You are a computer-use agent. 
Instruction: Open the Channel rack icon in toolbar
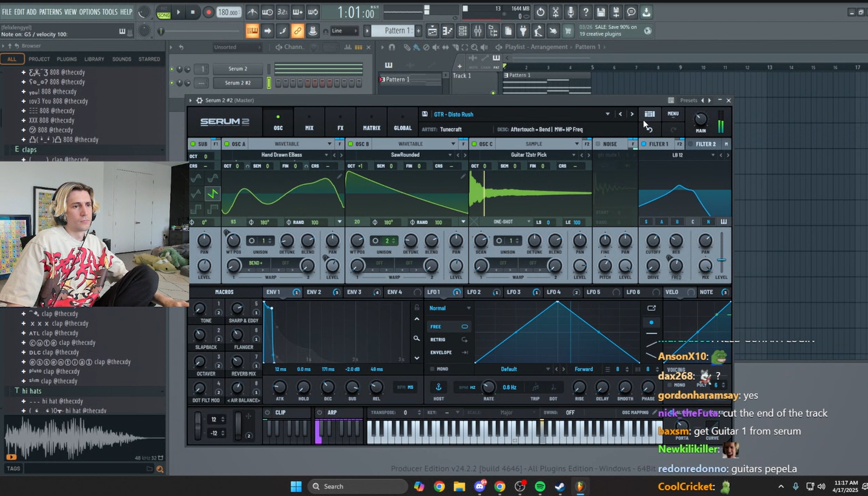point(462,30)
